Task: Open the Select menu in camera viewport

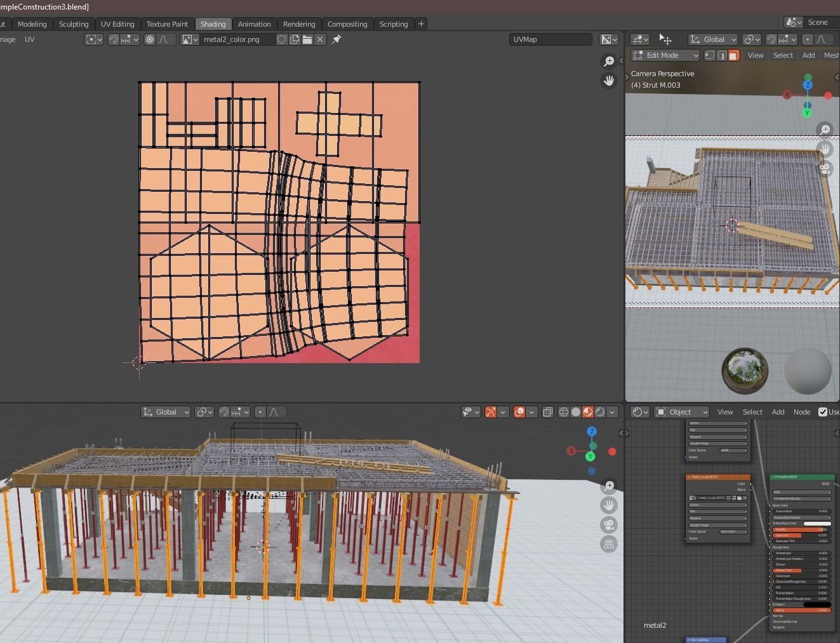Action: [783, 55]
